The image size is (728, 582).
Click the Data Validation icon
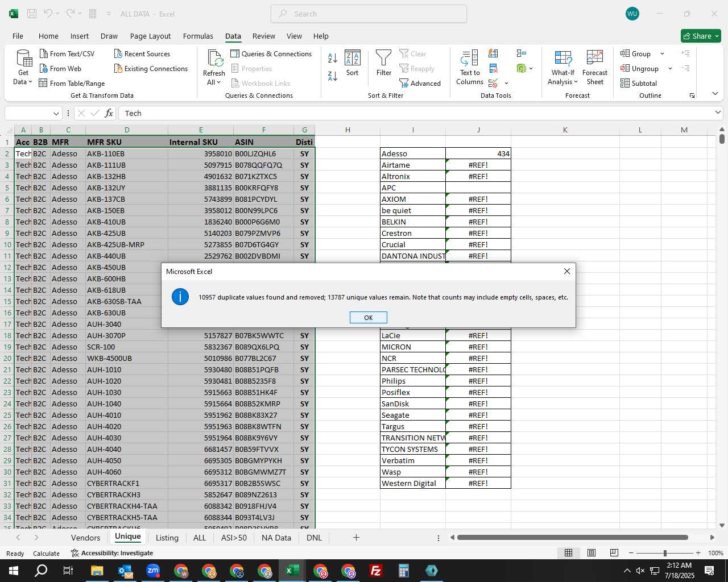tap(493, 84)
